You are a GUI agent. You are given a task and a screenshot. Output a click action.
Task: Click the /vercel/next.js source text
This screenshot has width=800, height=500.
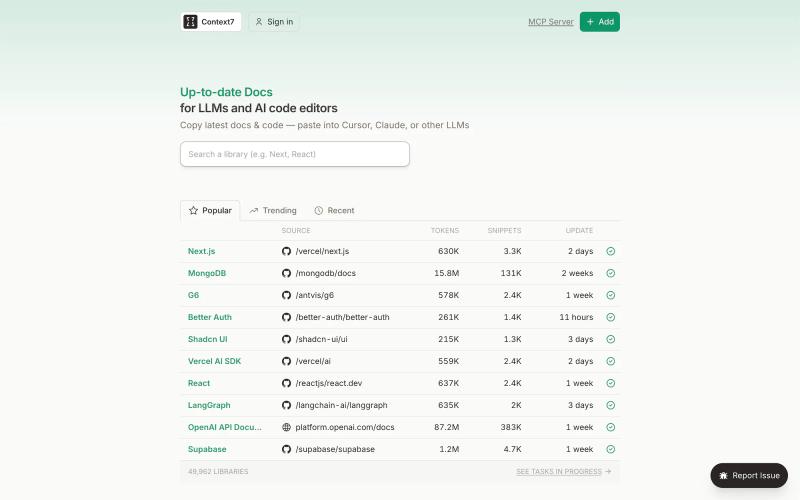(x=322, y=251)
